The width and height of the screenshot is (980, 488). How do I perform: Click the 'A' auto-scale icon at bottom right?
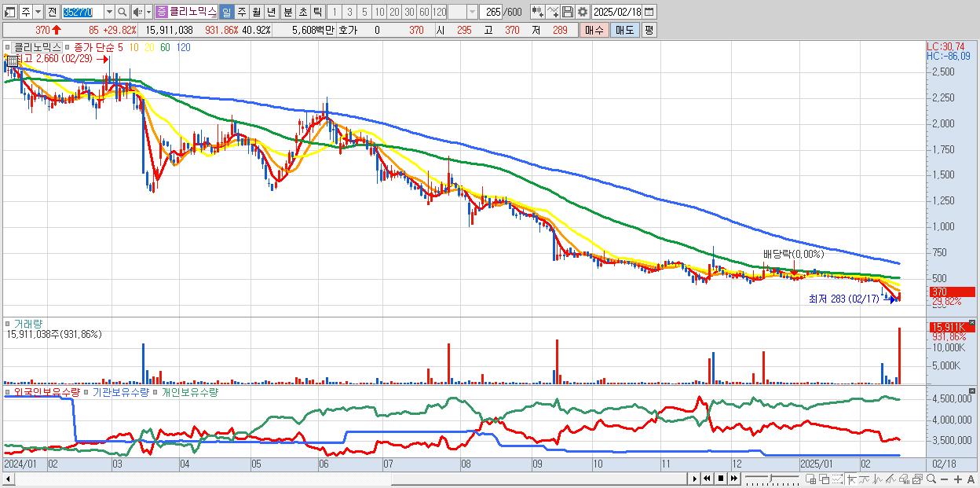[971, 479]
